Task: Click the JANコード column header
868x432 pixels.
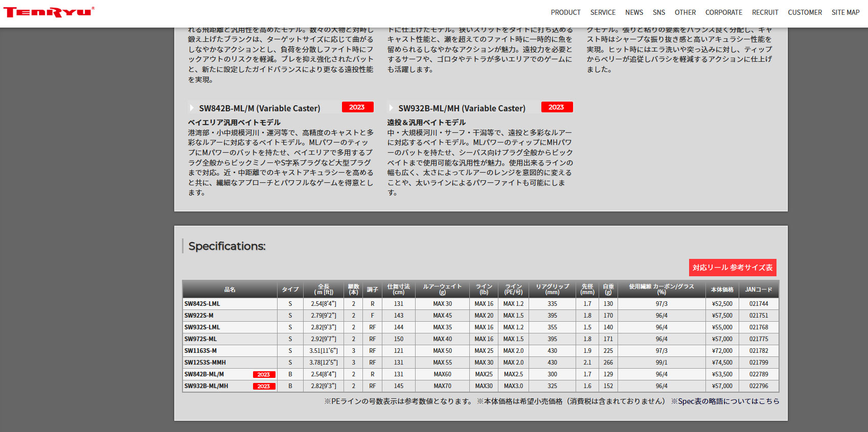Action: pos(759,290)
